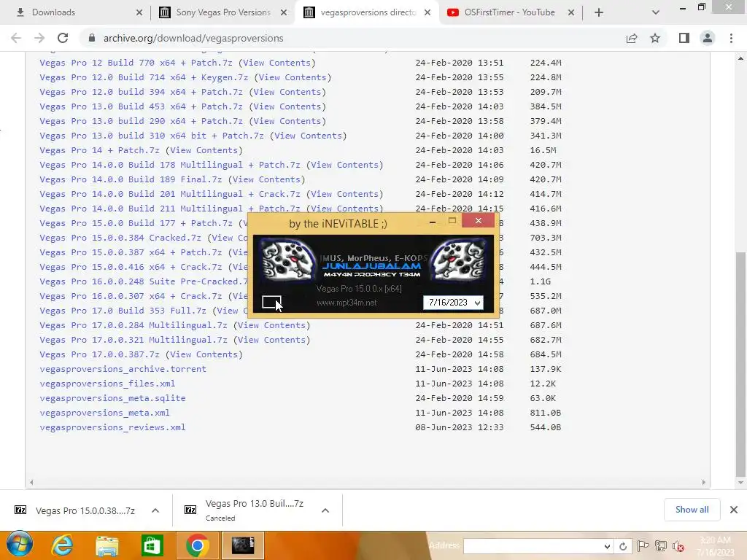Open the Chrome side panel icon

pyautogui.click(x=684, y=38)
